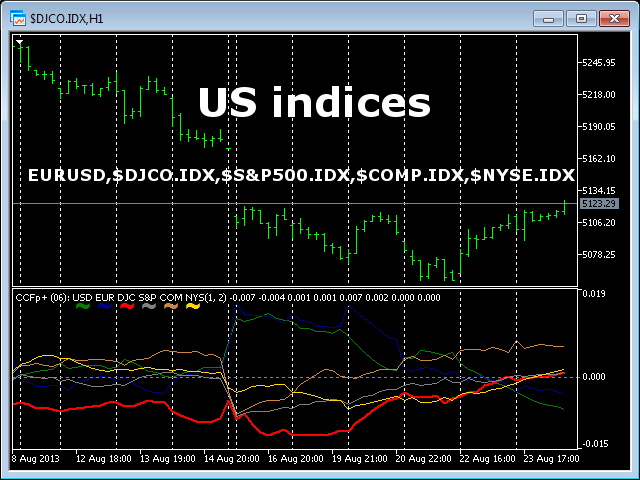Click the gray S&P legend swatch

[x=149, y=306]
